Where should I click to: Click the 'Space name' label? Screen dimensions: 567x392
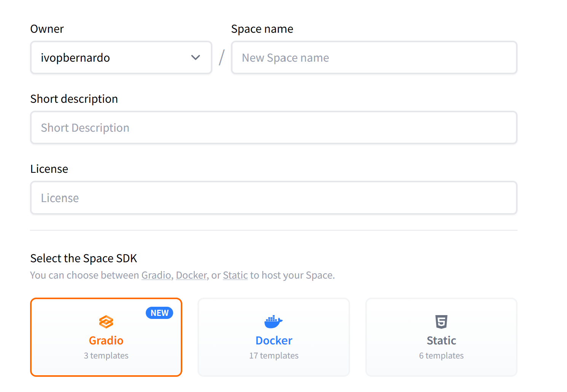(x=262, y=29)
